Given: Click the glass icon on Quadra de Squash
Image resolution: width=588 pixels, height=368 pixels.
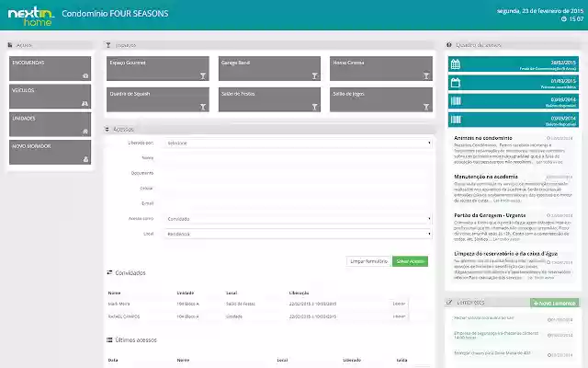Looking at the screenshot, I should point(203,107).
